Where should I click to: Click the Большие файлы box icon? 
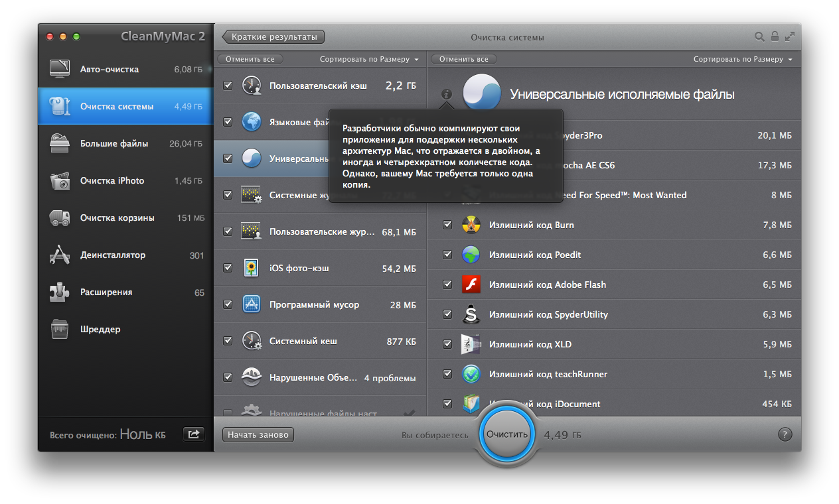pos(60,143)
